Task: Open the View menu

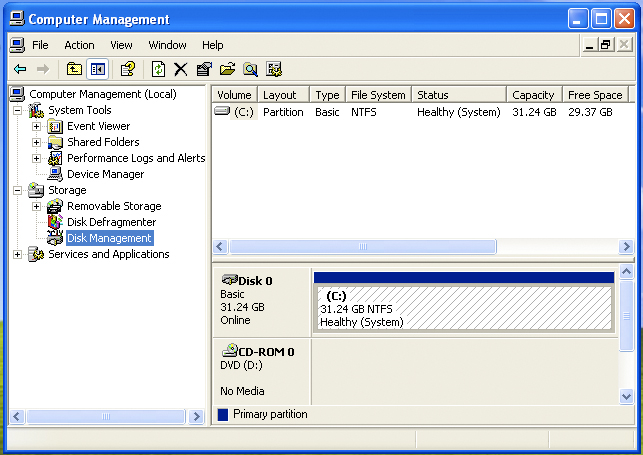Action: [x=121, y=45]
